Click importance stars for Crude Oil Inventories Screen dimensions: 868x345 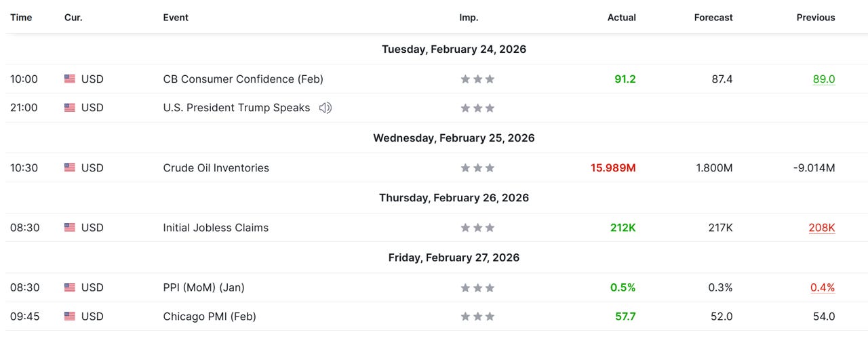pos(477,168)
